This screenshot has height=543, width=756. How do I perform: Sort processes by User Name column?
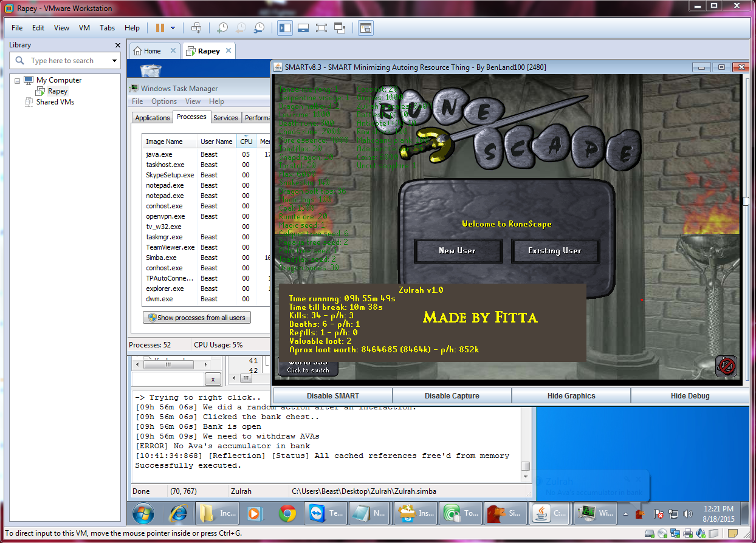(x=216, y=142)
